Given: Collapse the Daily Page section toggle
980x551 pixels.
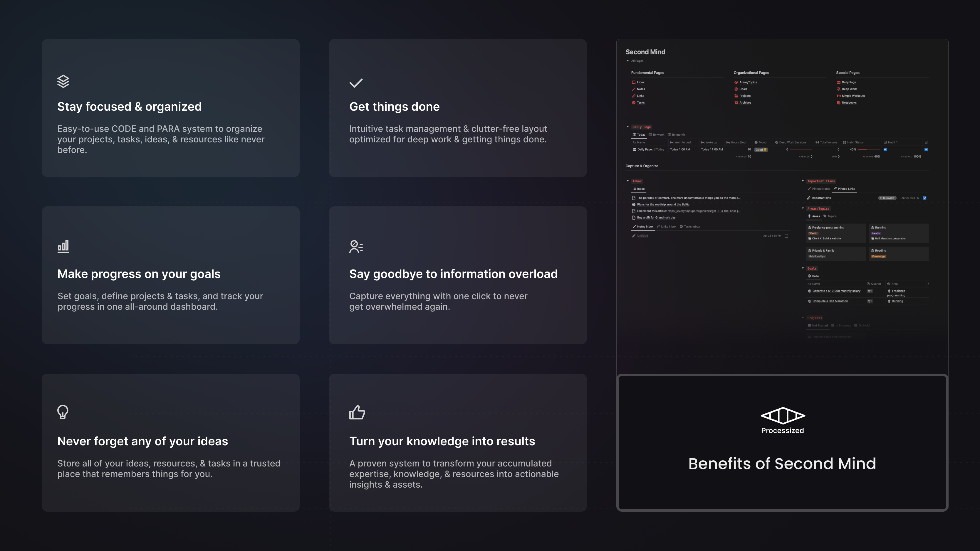Looking at the screenshot, I should 628,127.
